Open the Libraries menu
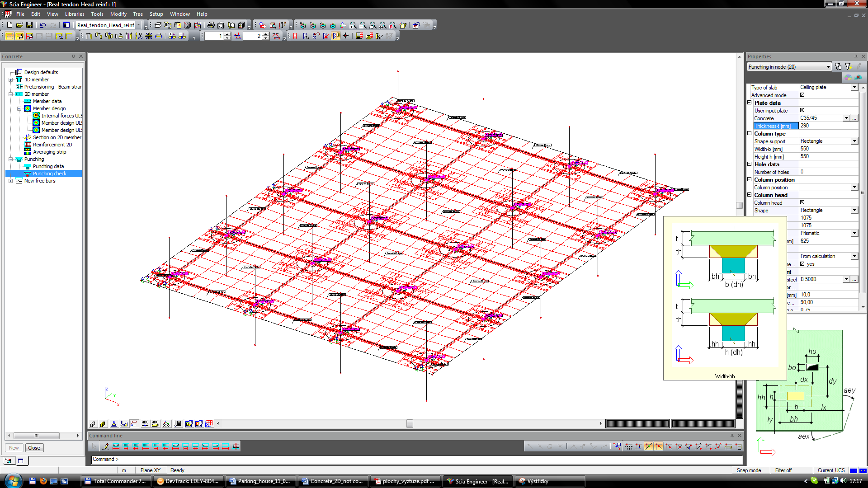The height and width of the screenshot is (488, 868). (75, 14)
